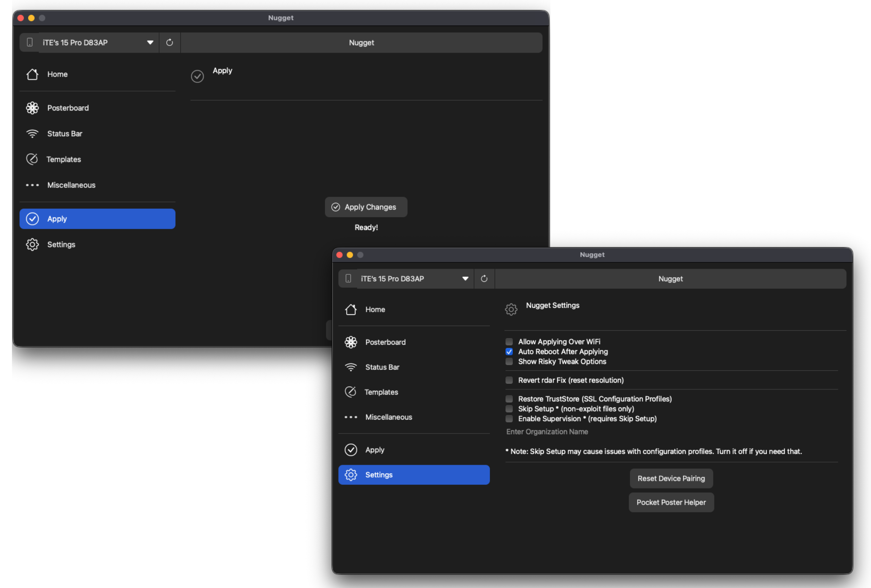
Task: Open Miscellaneous in the front window
Action: 414,417
